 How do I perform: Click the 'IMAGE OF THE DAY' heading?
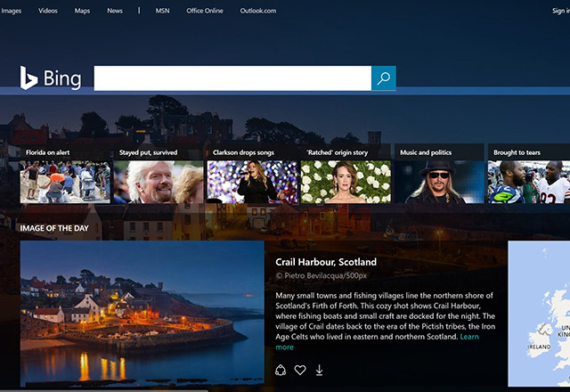tap(54, 228)
